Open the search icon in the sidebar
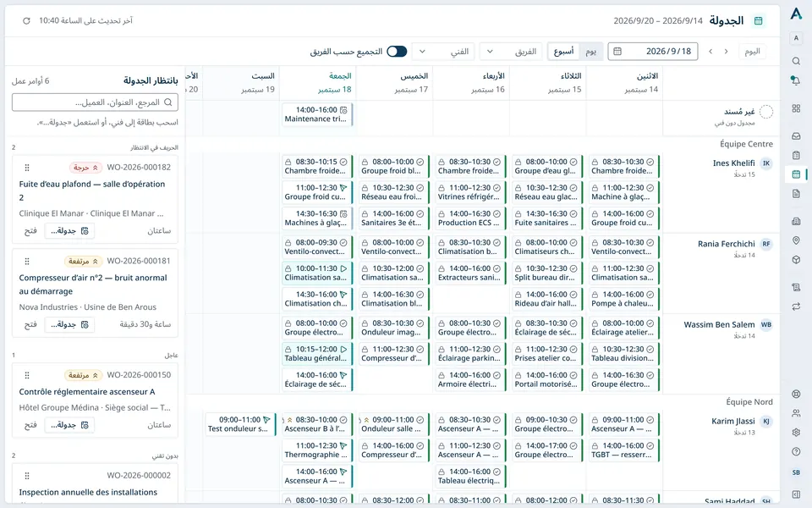 [796, 61]
